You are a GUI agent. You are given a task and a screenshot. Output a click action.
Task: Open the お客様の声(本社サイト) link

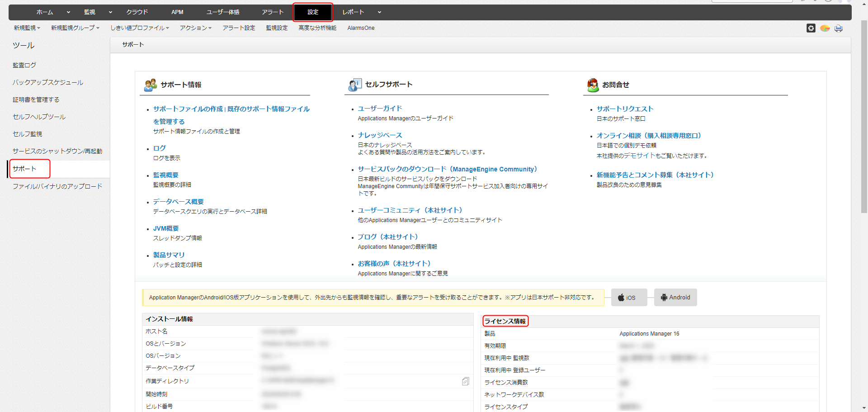[x=395, y=264]
